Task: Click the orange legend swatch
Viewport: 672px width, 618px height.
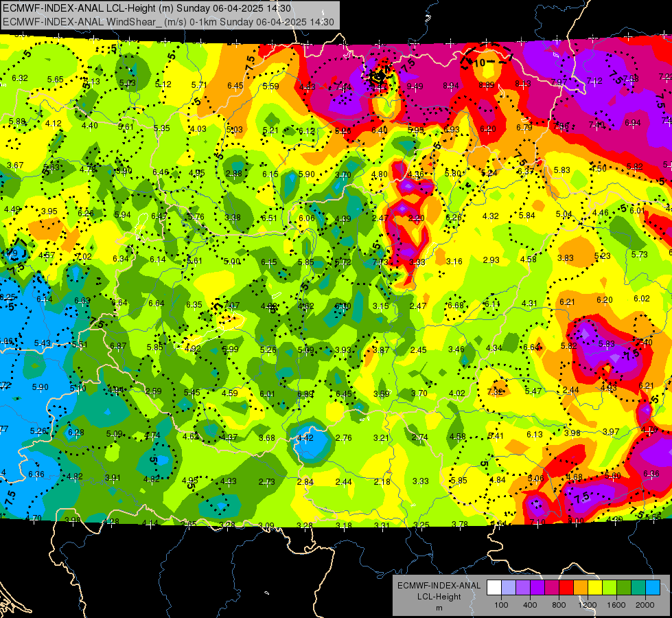Action: 581,588
